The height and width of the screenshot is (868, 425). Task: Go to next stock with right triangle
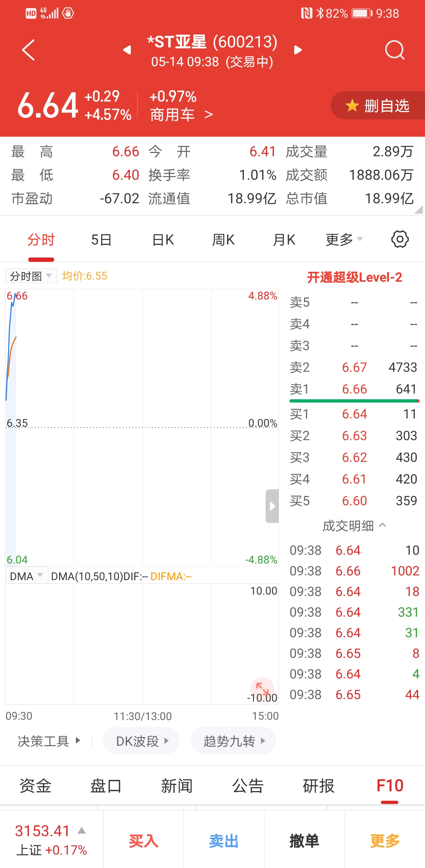(x=298, y=50)
